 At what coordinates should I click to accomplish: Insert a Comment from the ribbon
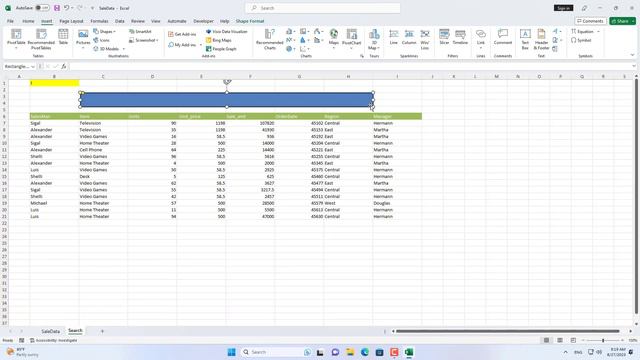coord(502,37)
